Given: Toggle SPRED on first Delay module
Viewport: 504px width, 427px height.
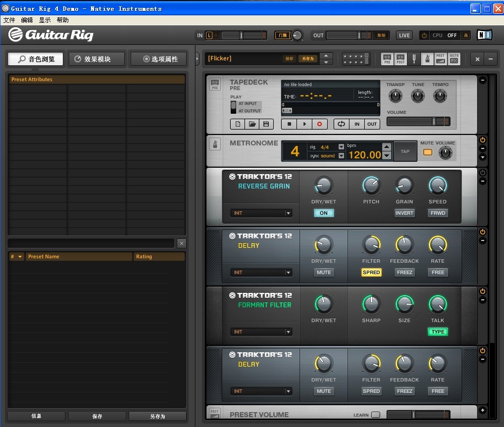Looking at the screenshot, I should [371, 273].
